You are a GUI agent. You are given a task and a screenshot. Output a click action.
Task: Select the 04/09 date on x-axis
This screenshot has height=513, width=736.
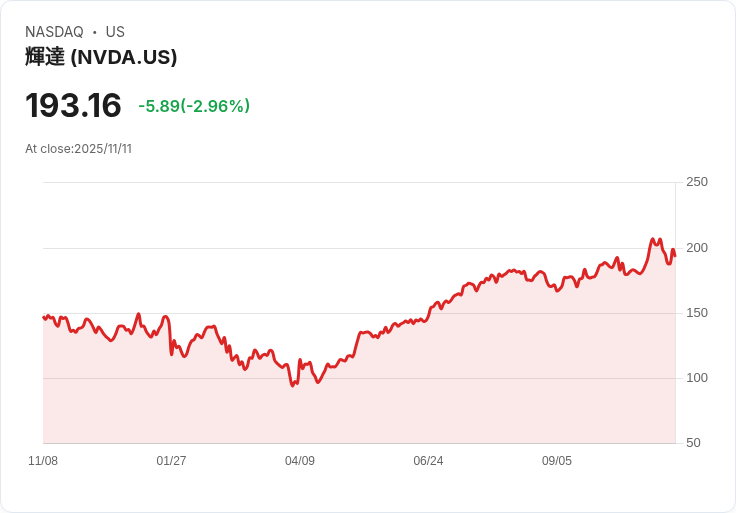(x=300, y=461)
